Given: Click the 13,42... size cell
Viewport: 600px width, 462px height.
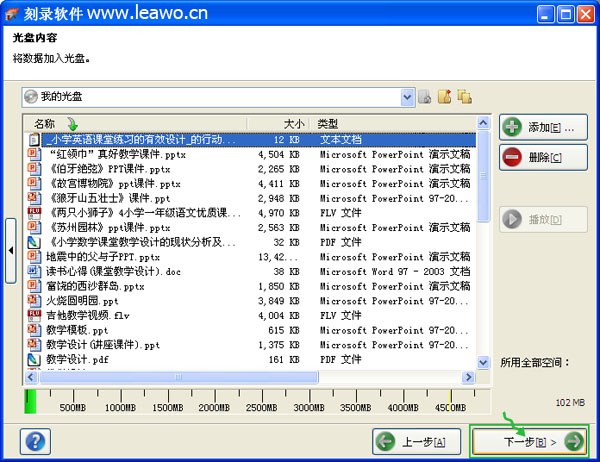Looking at the screenshot, I should 278,257.
